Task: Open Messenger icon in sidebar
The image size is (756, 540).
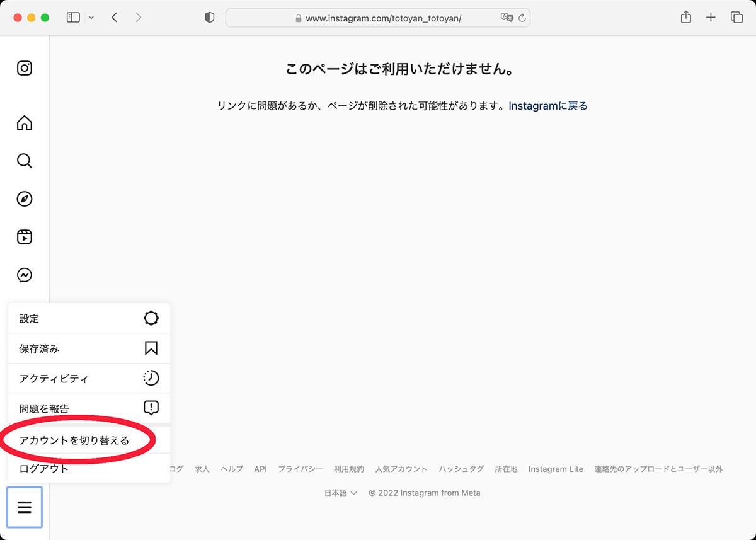Action: coord(25,275)
